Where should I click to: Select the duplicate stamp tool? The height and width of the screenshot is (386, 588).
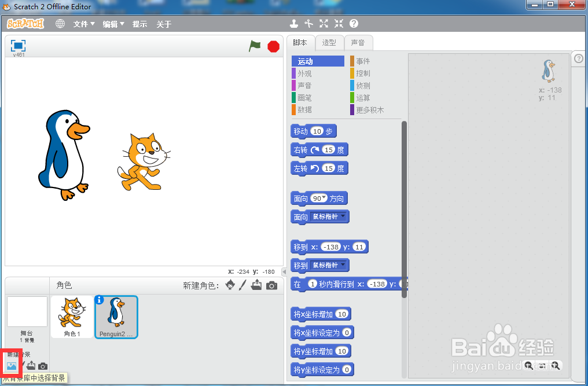294,24
